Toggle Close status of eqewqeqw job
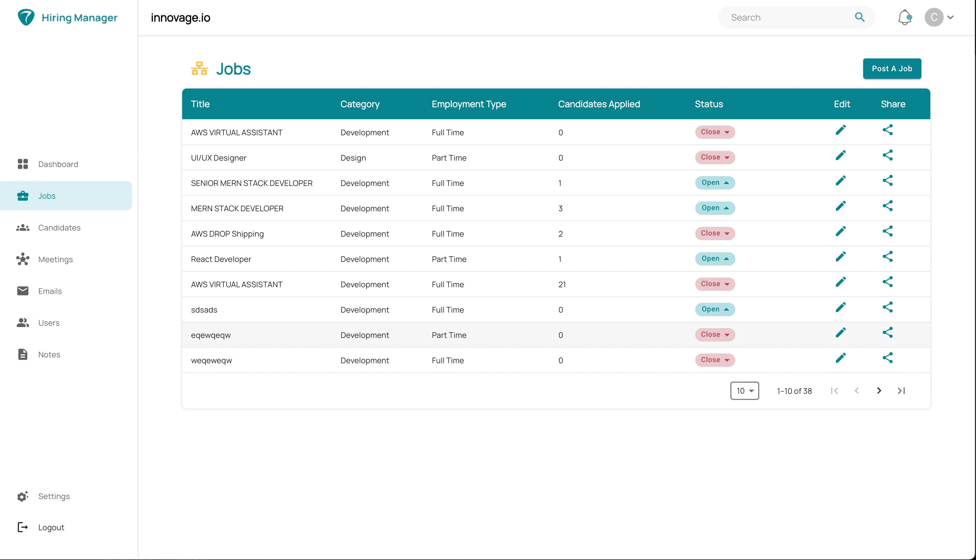This screenshot has height=560, width=976. pyautogui.click(x=715, y=335)
